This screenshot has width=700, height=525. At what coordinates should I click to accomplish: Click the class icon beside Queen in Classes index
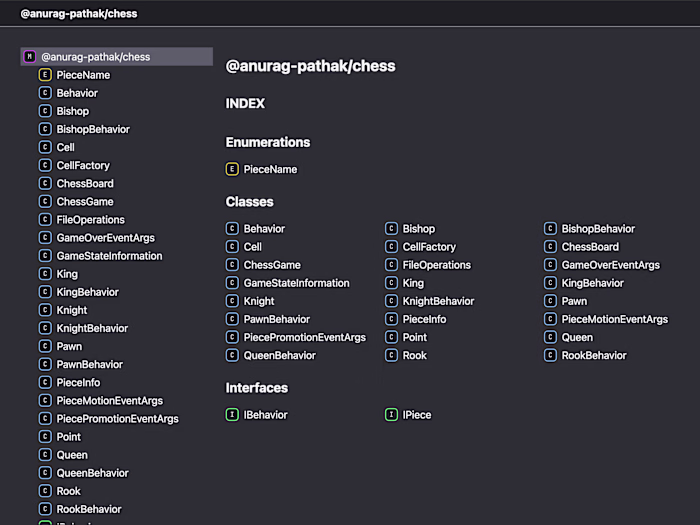[550, 337]
